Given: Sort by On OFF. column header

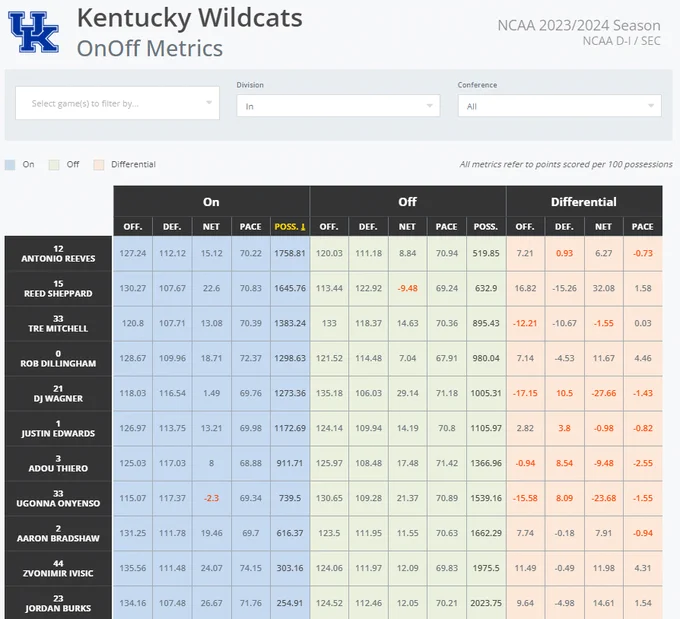Looking at the screenshot, I should pos(133,226).
